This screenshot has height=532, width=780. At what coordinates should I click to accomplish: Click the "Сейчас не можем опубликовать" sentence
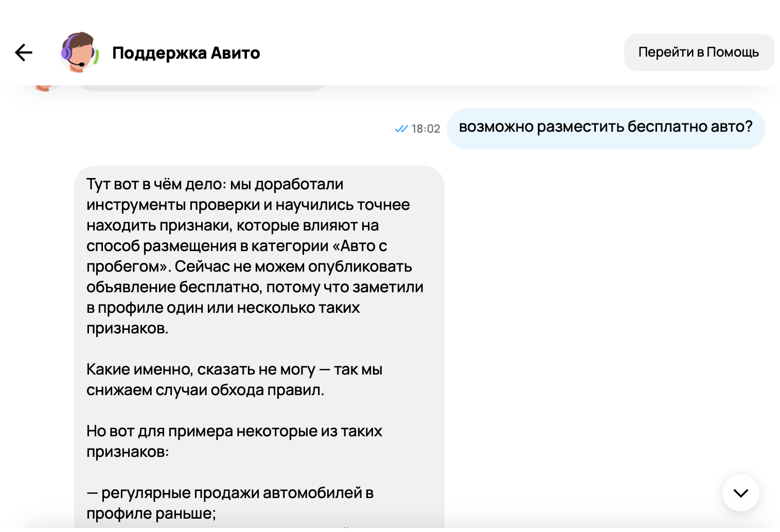pyautogui.click(x=293, y=267)
